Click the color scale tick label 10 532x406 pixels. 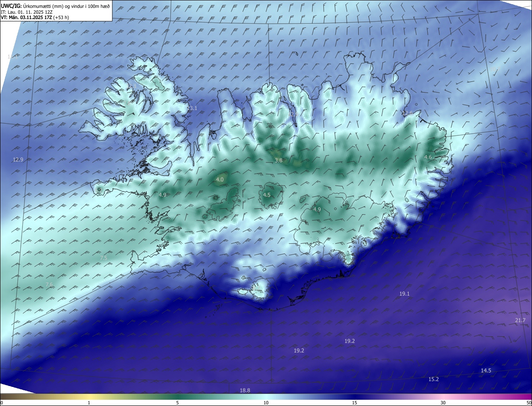coord(266,403)
